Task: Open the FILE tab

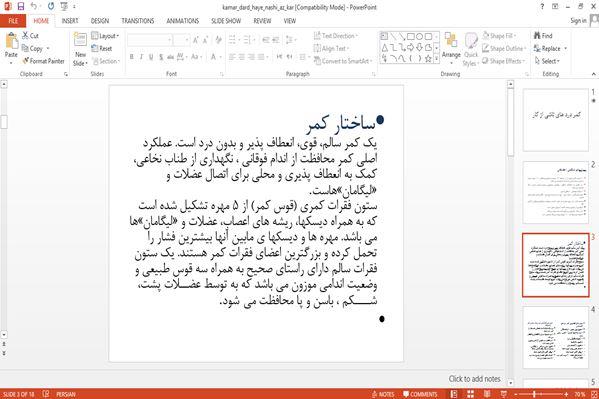Action: click(13, 21)
